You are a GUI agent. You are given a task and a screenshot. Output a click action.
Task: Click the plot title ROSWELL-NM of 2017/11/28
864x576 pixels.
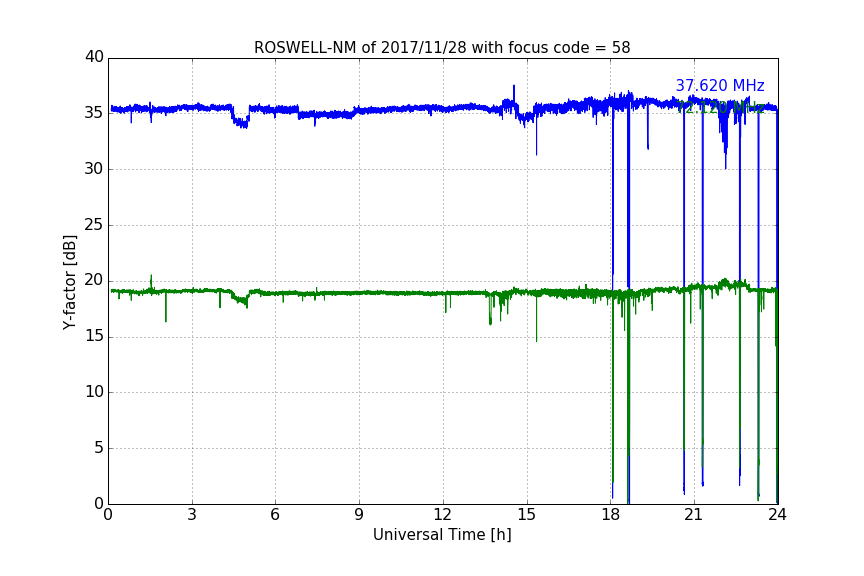click(x=442, y=48)
